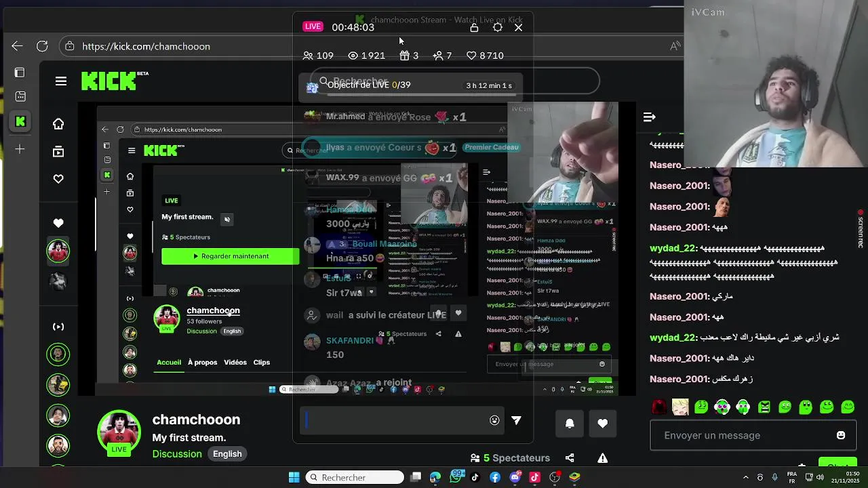Unmute speaker icon beside My first stream

point(227,219)
